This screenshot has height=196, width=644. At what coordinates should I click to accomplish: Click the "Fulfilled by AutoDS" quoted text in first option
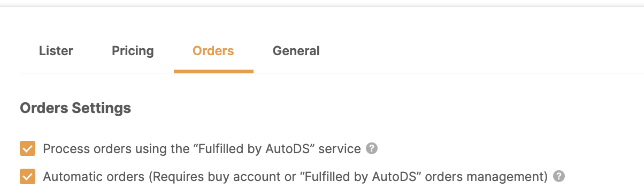click(x=254, y=149)
